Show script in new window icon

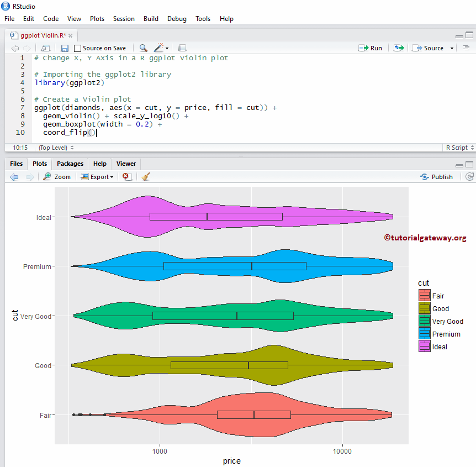(46, 48)
